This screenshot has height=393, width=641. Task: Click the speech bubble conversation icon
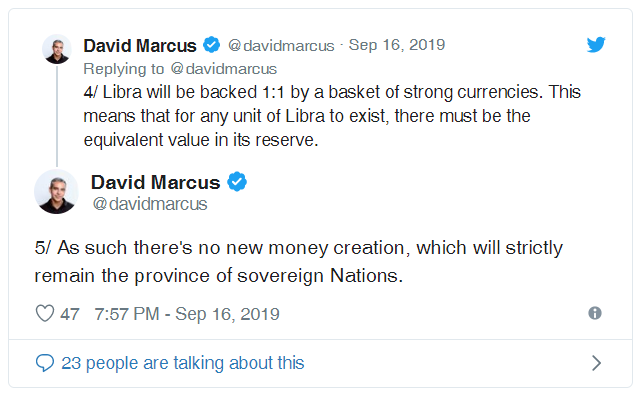click(45, 363)
